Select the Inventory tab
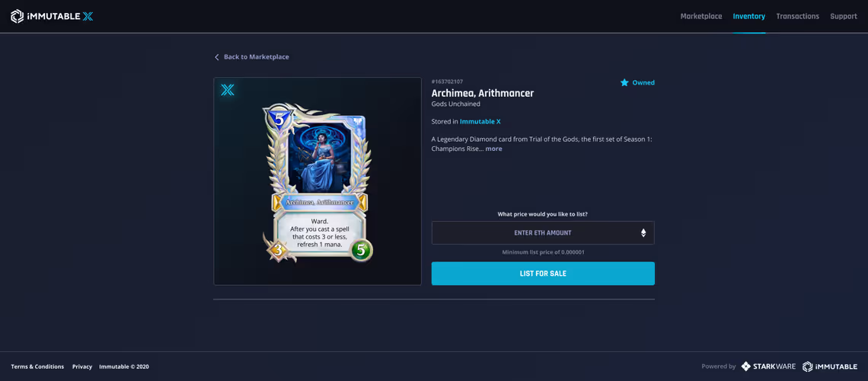Screen dimensions: 868x381 click(x=749, y=17)
